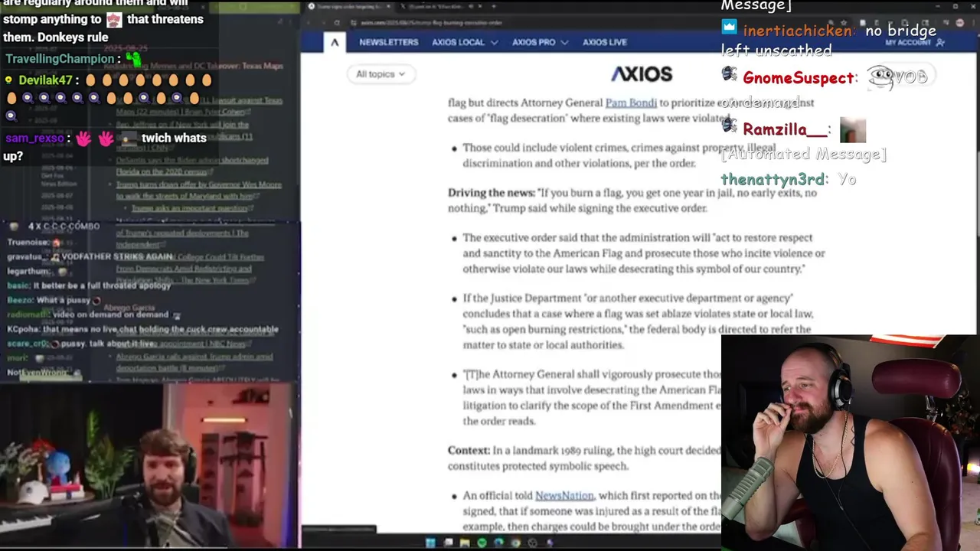The image size is (980, 551).
Task: Select the username GnomeSuspect in chat
Action: (799, 78)
